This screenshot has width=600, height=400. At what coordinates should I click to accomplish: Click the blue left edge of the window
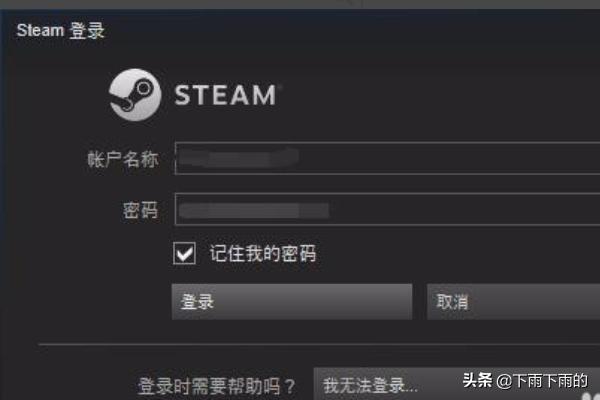pyautogui.click(x=3, y=205)
